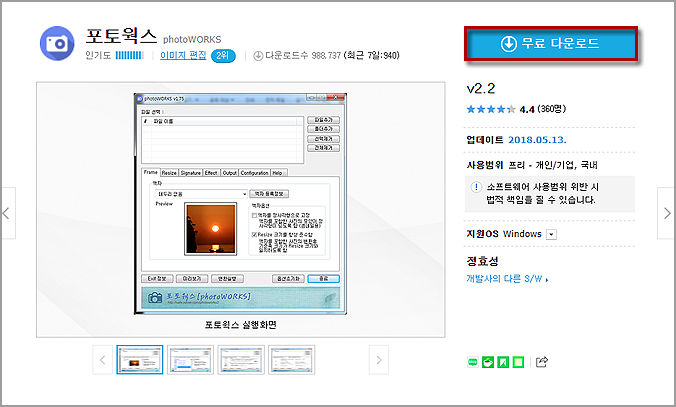Click the developer name 정효성
Viewport: 676px width, 407px height.
[482, 261]
